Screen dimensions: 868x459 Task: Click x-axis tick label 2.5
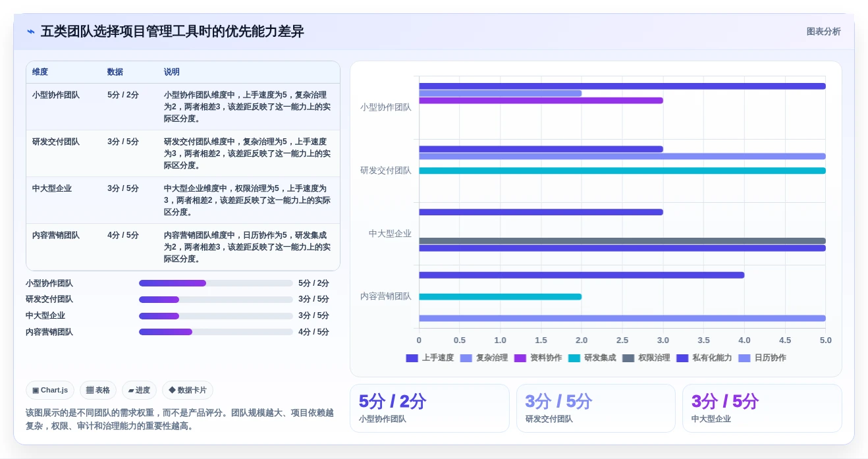[x=622, y=340]
